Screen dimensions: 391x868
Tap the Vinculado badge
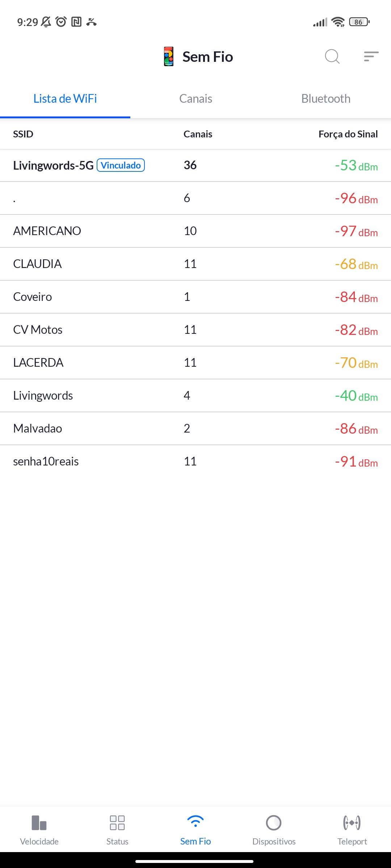tap(121, 165)
